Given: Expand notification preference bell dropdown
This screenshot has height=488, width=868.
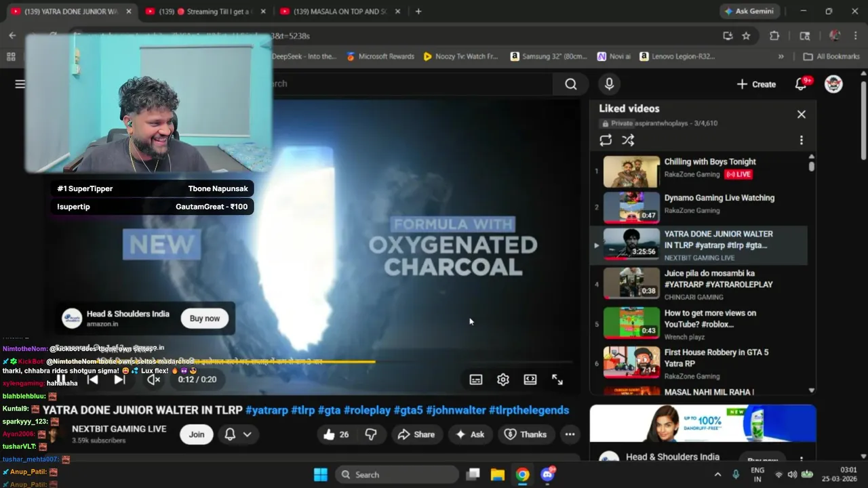Looking at the screenshot, I should [x=238, y=434].
